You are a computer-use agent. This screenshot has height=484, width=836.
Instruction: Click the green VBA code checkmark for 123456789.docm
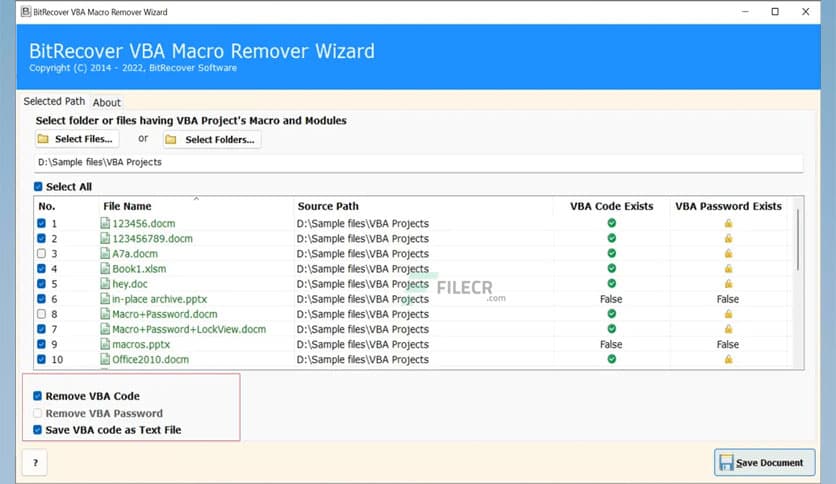click(x=612, y=238)
